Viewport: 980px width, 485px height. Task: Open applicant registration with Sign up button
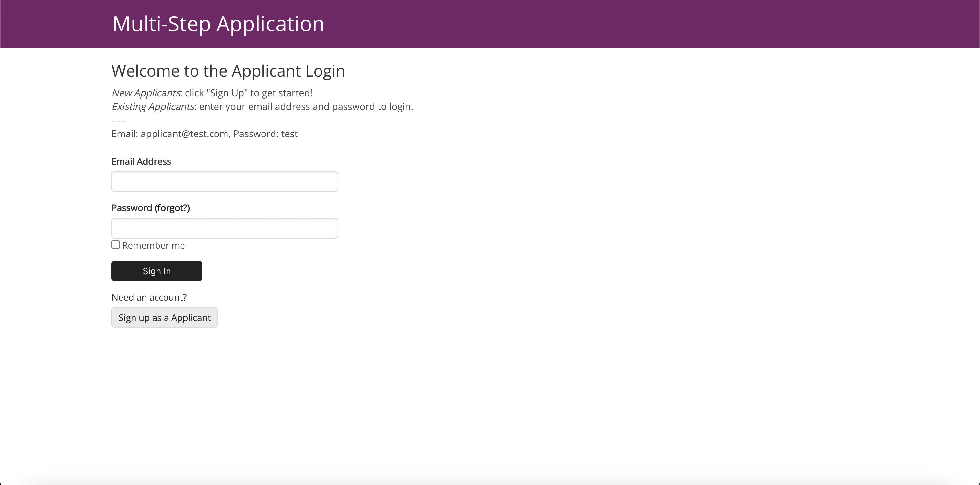(164, 317)
